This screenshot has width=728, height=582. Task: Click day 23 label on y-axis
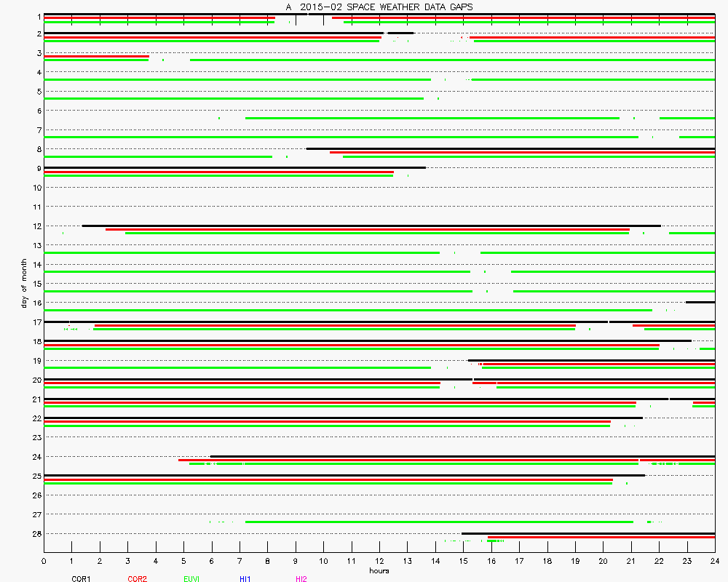click(36, 438)
